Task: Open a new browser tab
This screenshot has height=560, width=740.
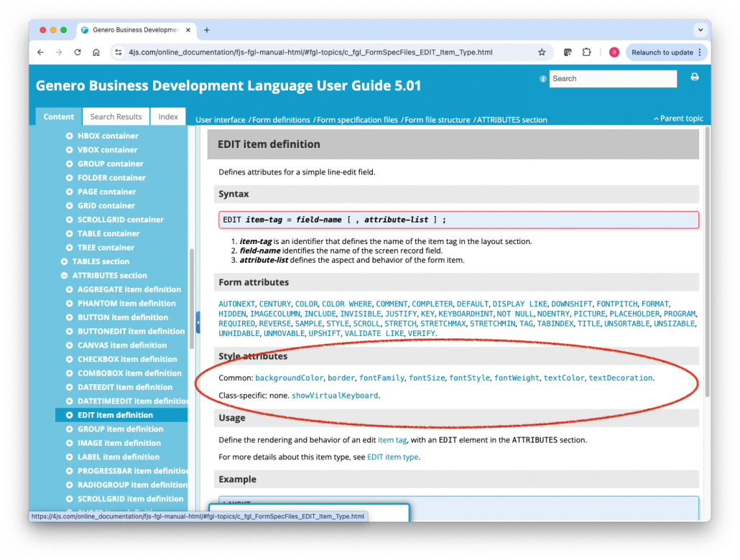Action: coord(207,29)
